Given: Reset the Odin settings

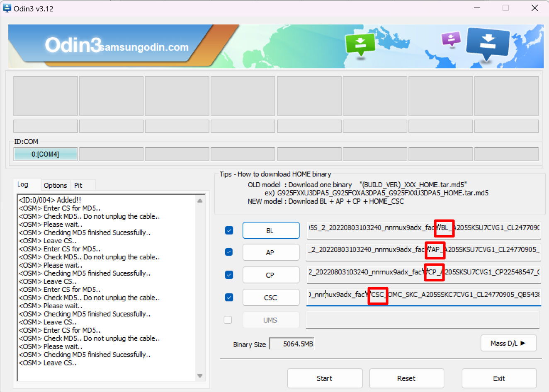Looking at the screenshot, I should [406, 378].
